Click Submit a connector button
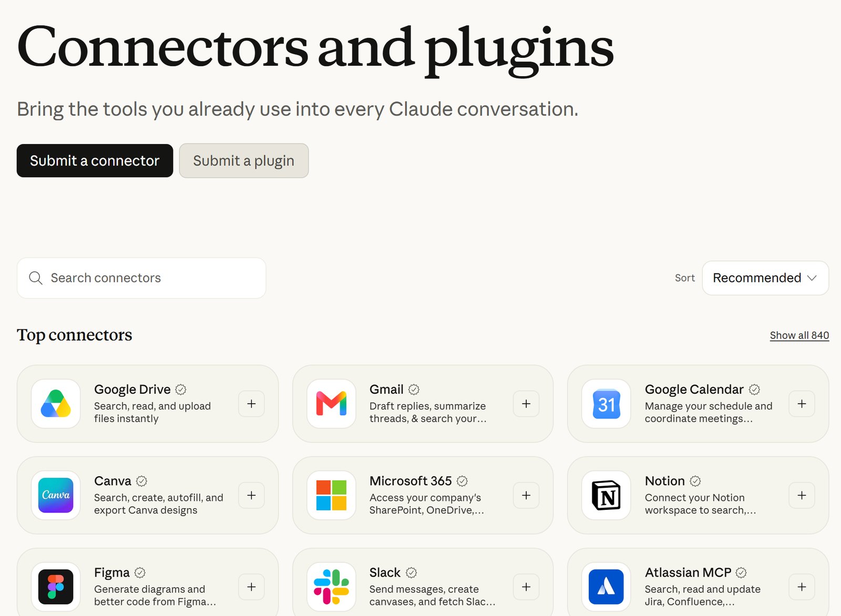The width and height of the screenshot is (841, 616). tap(95, 161)
